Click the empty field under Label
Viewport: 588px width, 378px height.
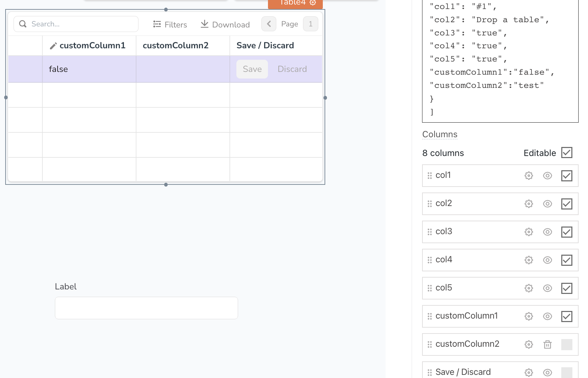[x=146, y=308]
